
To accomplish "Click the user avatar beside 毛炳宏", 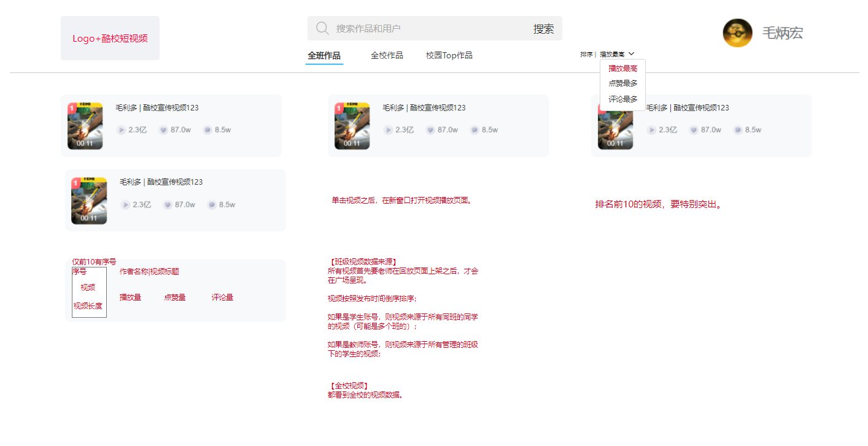I will point(737,33).
